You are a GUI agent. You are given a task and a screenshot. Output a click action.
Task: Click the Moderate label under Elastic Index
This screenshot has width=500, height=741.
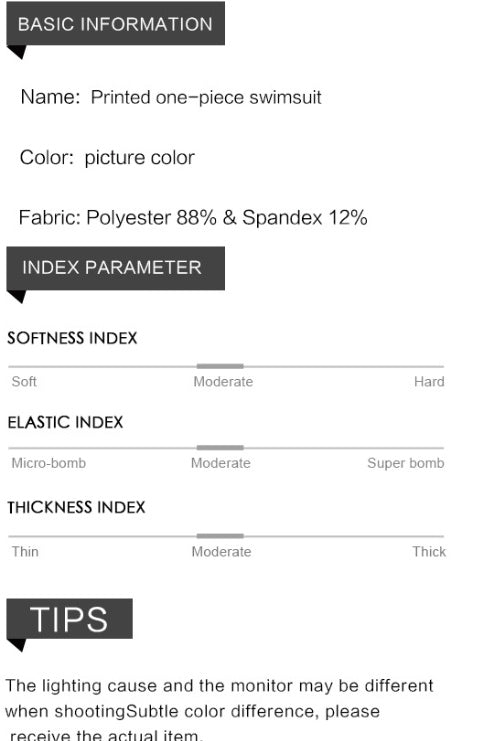[x=221, y=463]
